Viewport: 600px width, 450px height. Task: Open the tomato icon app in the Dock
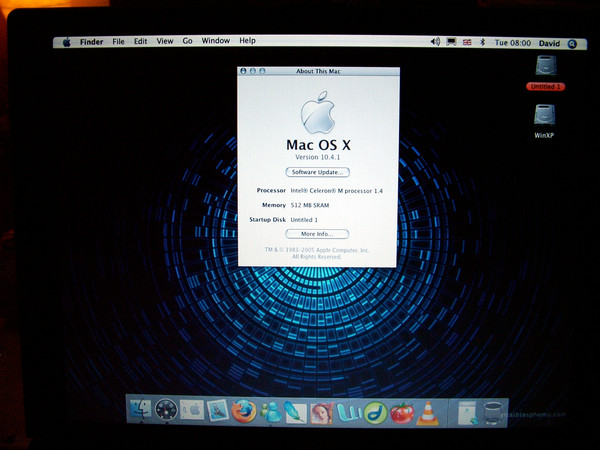402,413
